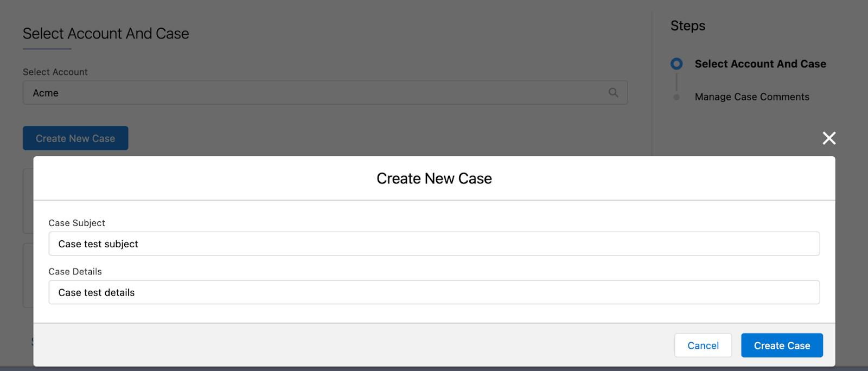Click the Case Subject field label
The height and width of the screenshot is (371, 868).
[76, 222]
